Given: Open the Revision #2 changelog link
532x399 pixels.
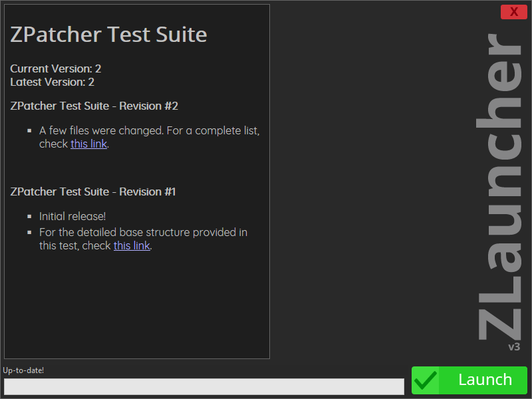Looking at the screenshot, I should click(88, 144).
